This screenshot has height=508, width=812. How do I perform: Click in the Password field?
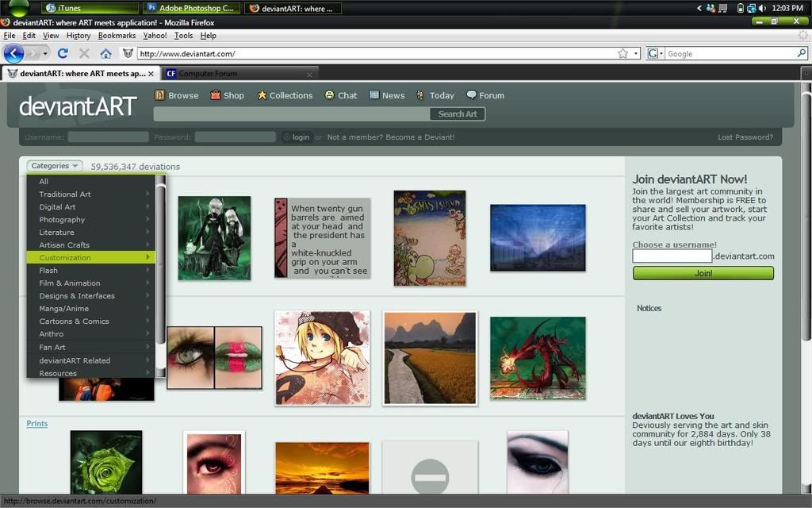tap(235, 137)
